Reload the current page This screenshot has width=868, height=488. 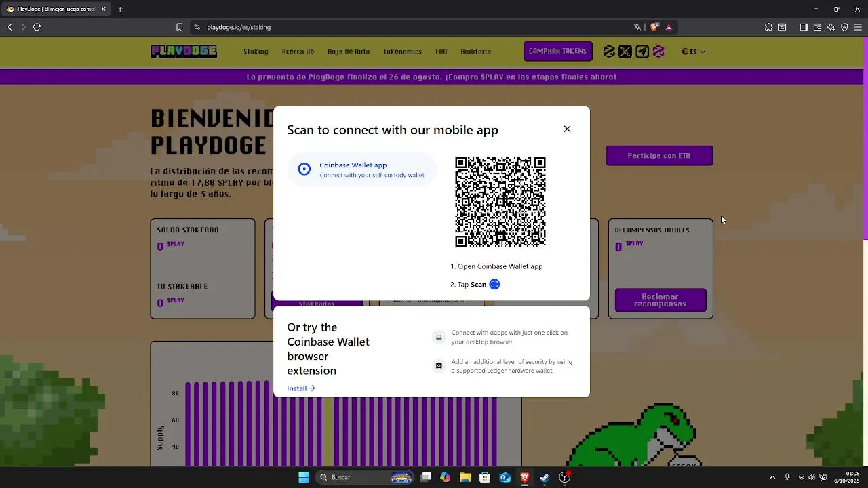tap(37, 27)
